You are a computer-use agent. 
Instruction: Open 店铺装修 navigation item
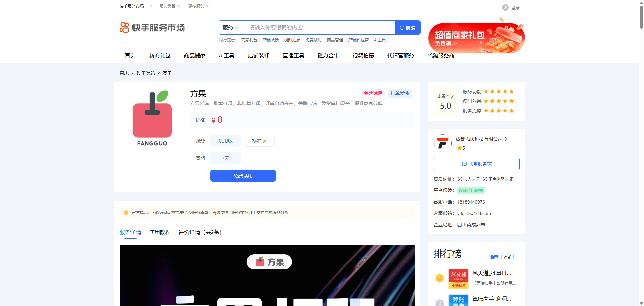(x=259, y=56)
